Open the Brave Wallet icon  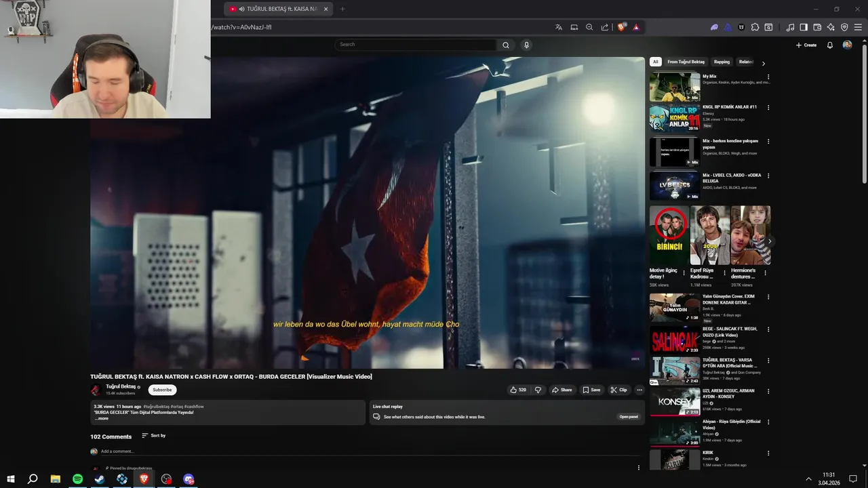point(817,28)
